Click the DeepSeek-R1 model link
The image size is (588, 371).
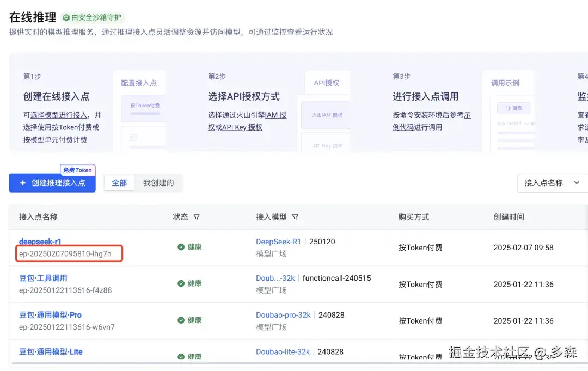click(x=278, y=241)
